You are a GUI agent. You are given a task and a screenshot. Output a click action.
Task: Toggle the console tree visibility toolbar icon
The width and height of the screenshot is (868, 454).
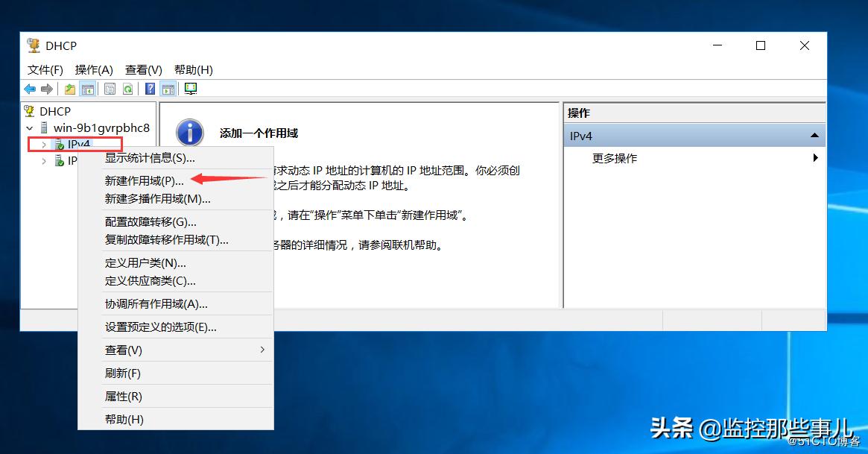click(87, 88)
